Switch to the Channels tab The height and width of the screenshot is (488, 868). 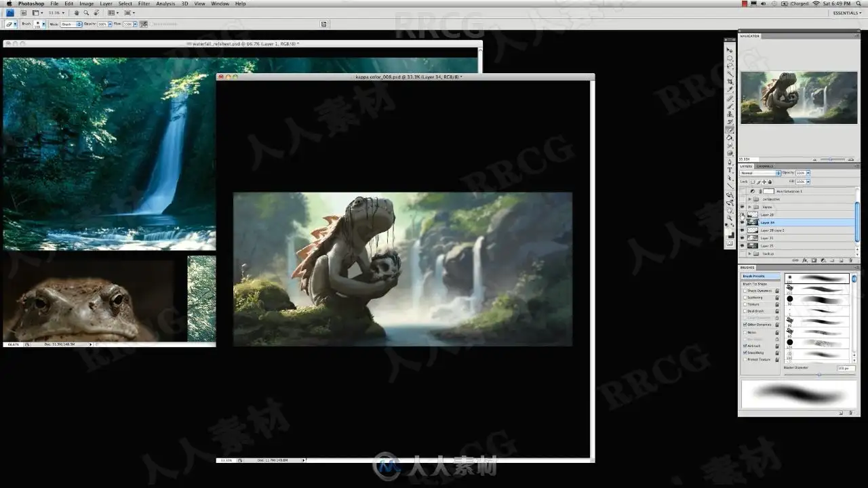tap(765, 166)
